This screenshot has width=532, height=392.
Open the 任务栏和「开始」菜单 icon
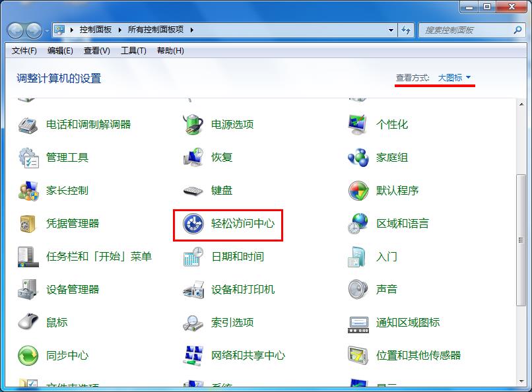click(28, 257)
